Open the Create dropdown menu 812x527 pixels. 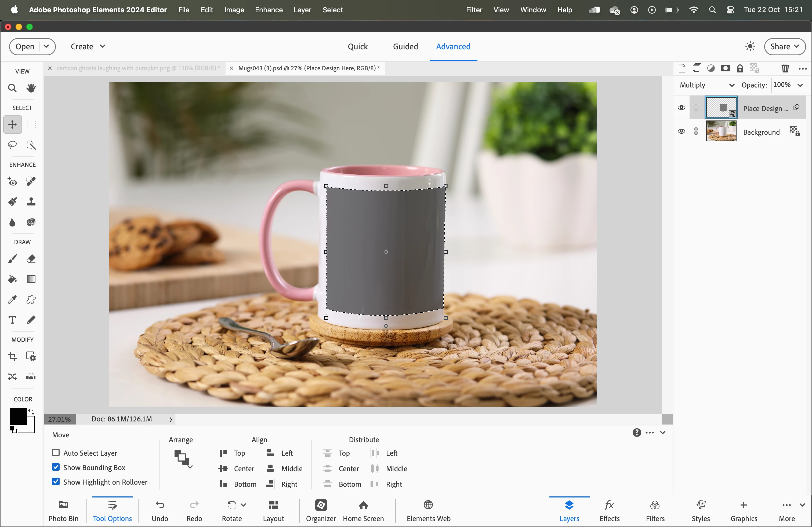[88, 46]
